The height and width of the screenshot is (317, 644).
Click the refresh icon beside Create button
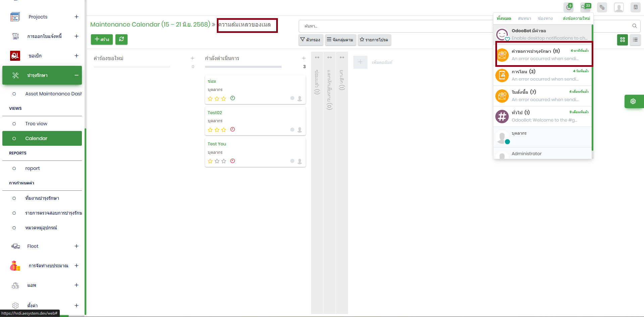(121, 39)
